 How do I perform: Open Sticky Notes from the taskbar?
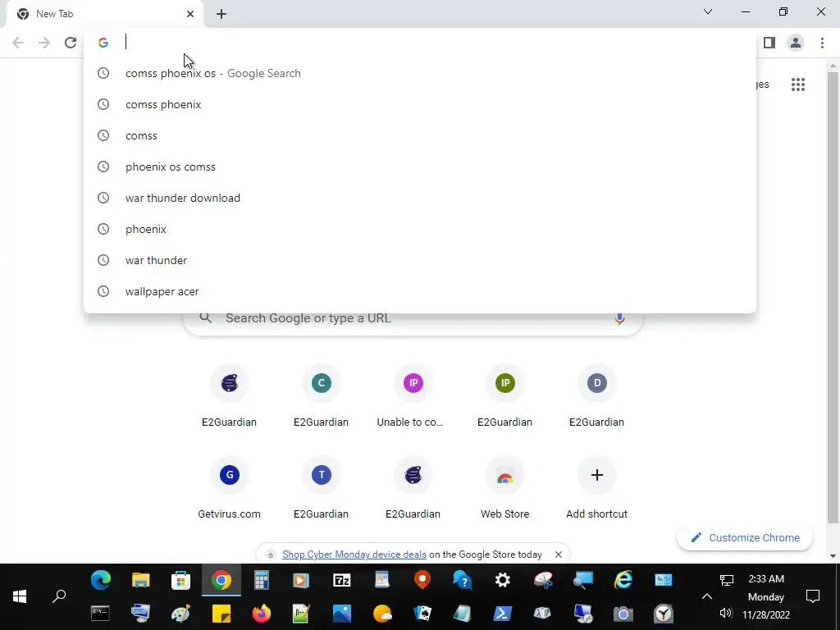pos(221,614)
